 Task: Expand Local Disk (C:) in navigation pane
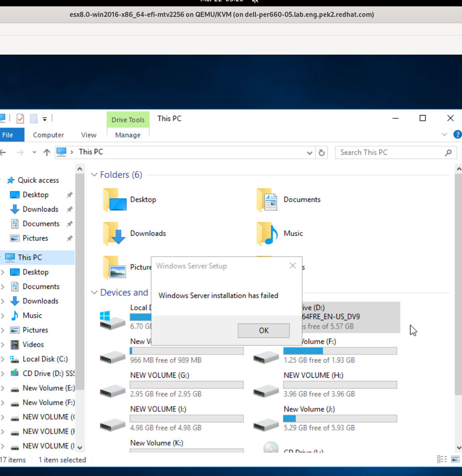[x=3, y=359]
